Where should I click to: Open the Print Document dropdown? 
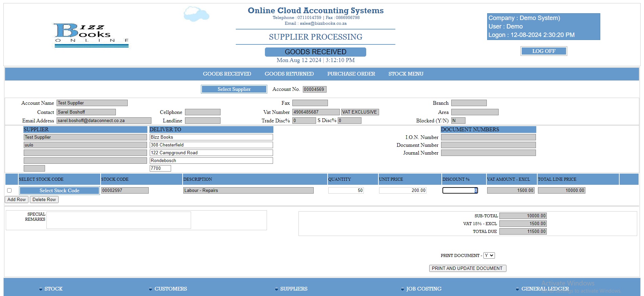click(489, 256)
